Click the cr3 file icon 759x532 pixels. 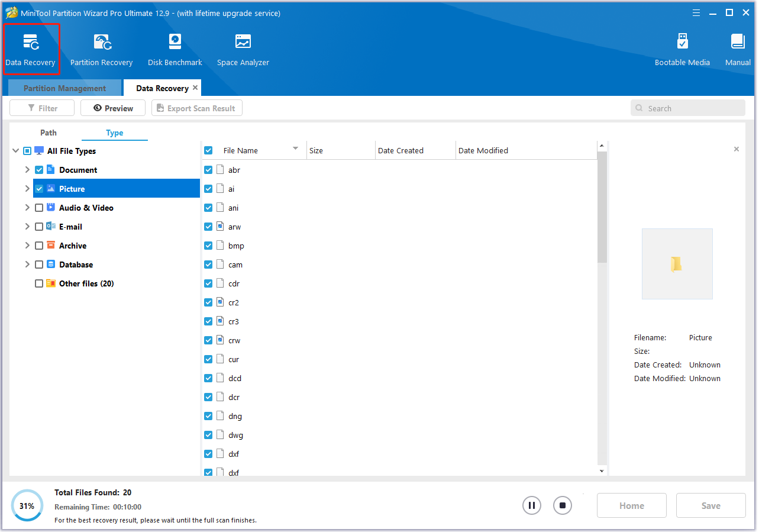(220, 321)
